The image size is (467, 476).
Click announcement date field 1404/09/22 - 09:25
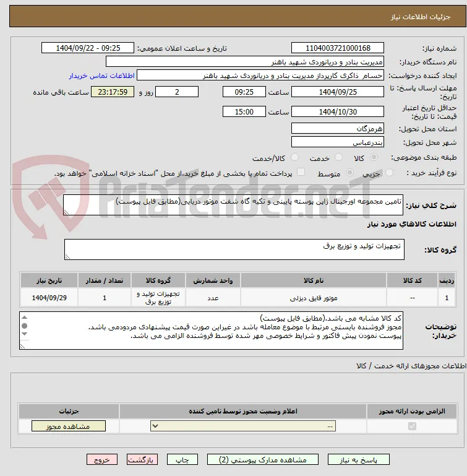88,48
